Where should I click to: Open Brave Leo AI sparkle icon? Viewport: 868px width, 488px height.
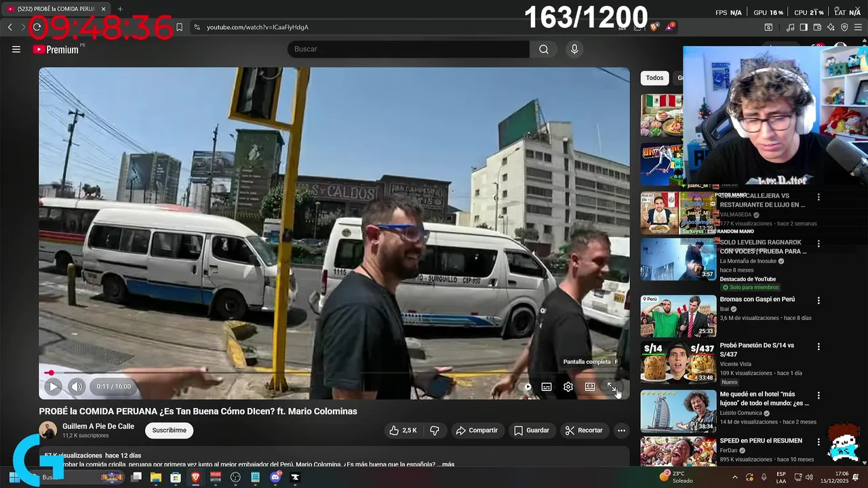tap(831, 27)
